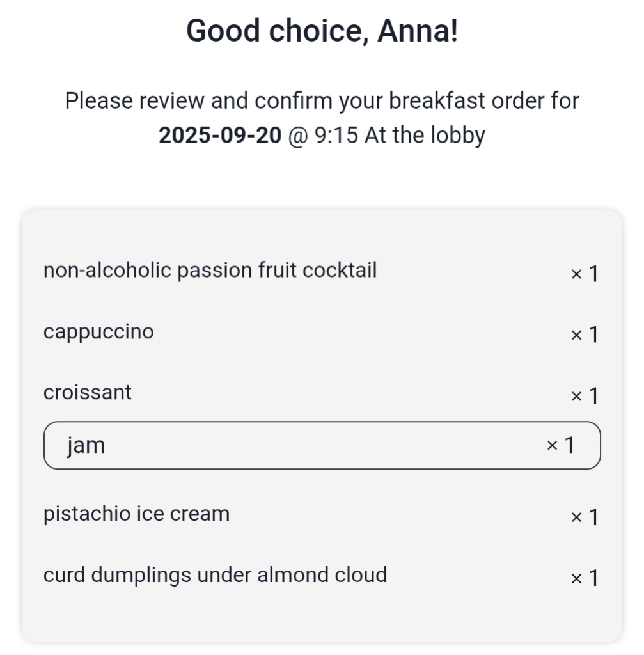The width and height of the screenshot is (644, 655).
Task: Click the @ symbol before the time
Action: pos(298,136)
